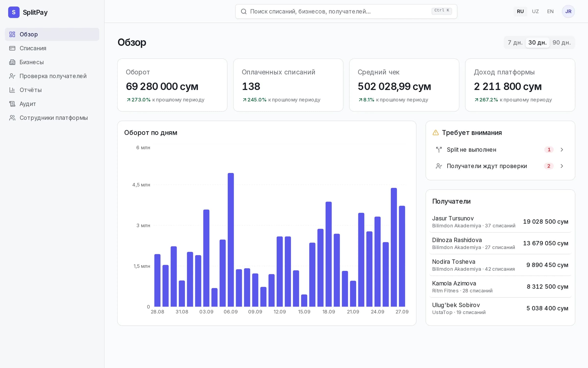Expand Split не выполнен chevron
The height and width of the screenshot is (368, 588).
click(562, 150)
